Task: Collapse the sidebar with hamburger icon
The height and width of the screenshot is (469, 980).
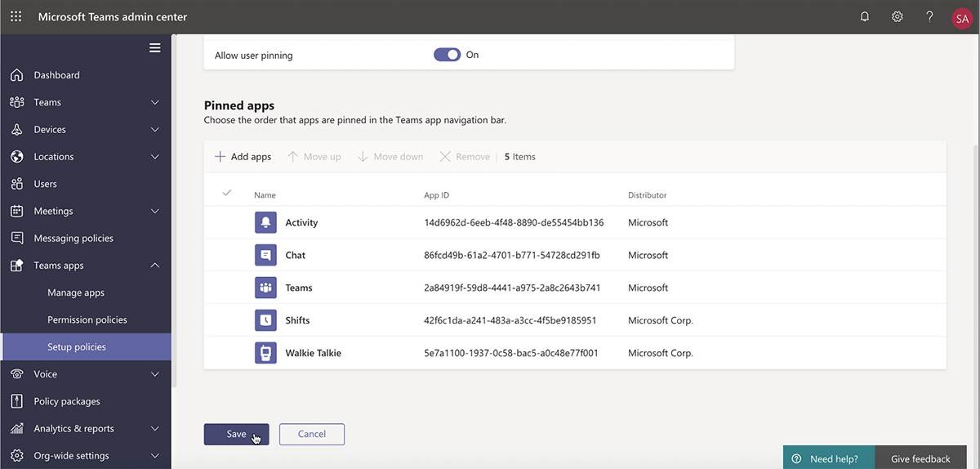Action: click(154, 47)
